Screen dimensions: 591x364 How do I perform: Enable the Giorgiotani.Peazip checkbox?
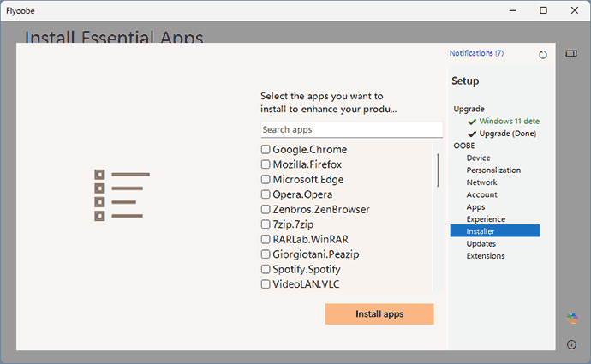(x=266, y=254)
